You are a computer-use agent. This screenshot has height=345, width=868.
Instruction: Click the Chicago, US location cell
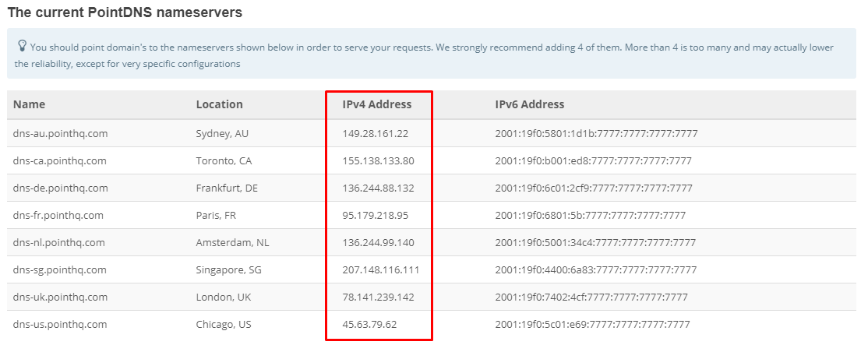[x=224, y=324]
